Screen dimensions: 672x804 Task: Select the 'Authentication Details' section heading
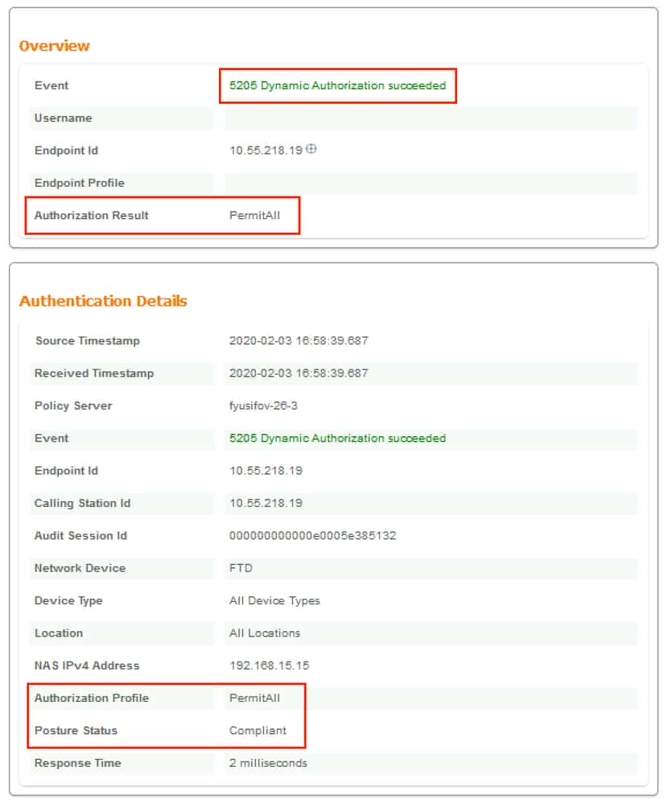[x=103, y=301]
